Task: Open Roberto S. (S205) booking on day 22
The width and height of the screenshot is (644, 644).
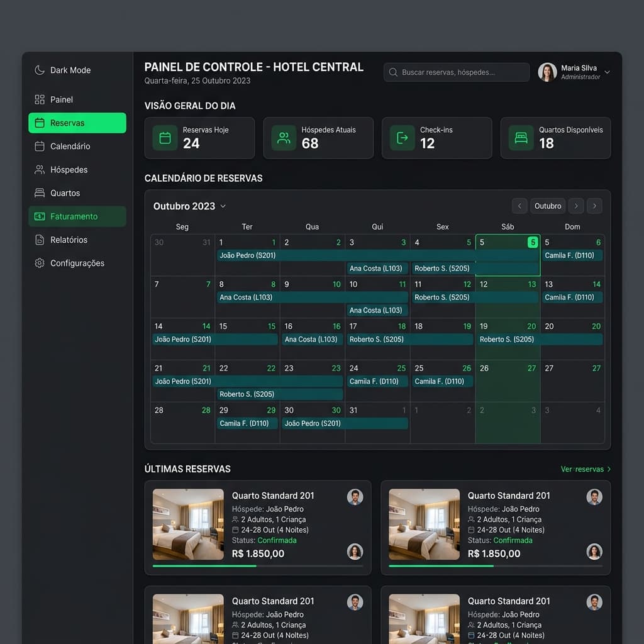Action: [280, 394]
